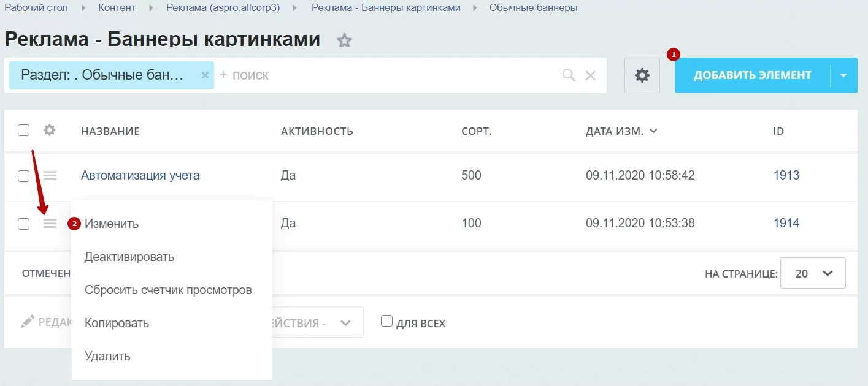Click into the + поиск search field
This screenshot has height=386, width=868.
point(386,75)
